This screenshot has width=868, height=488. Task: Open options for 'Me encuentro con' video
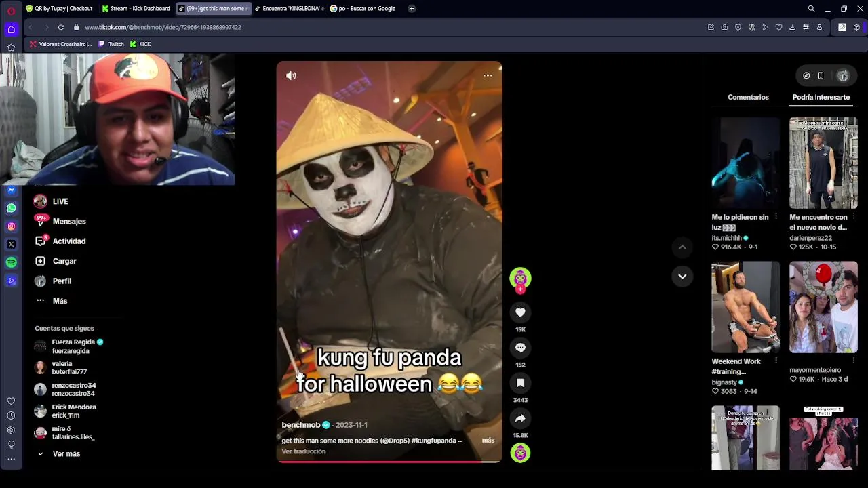pos(854,217)
